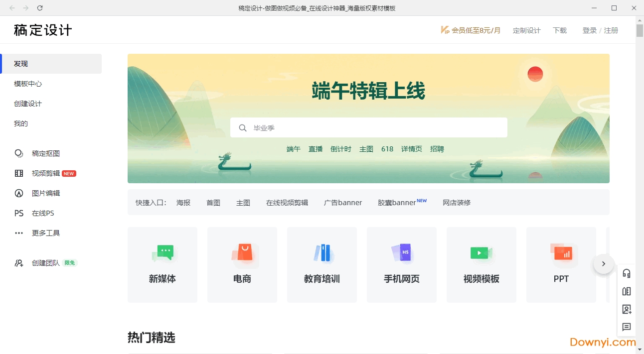Screen dimensions: 644x354
Task: Click the feedback message icon on right
Action: tap(627, 327)
